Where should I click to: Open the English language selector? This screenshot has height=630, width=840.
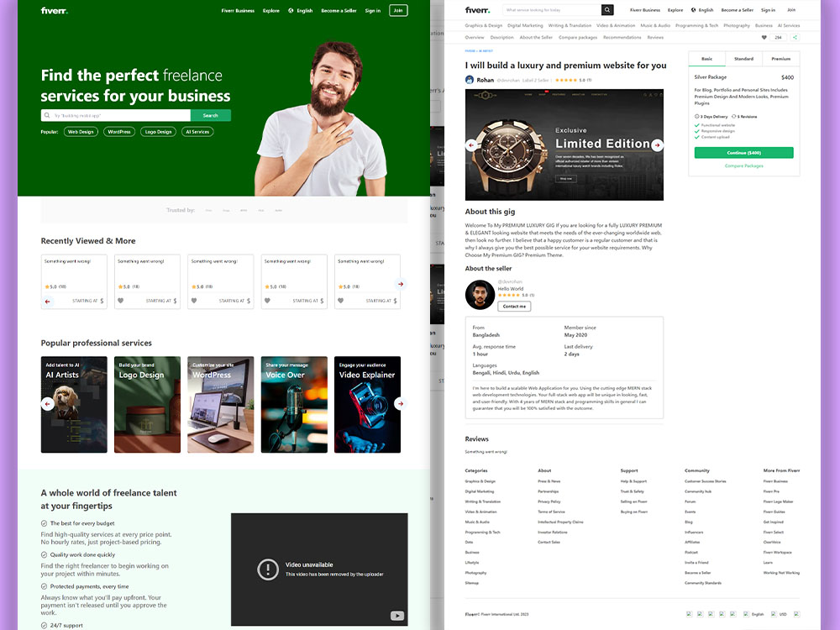pyautogui.click(x=705, y=10)
